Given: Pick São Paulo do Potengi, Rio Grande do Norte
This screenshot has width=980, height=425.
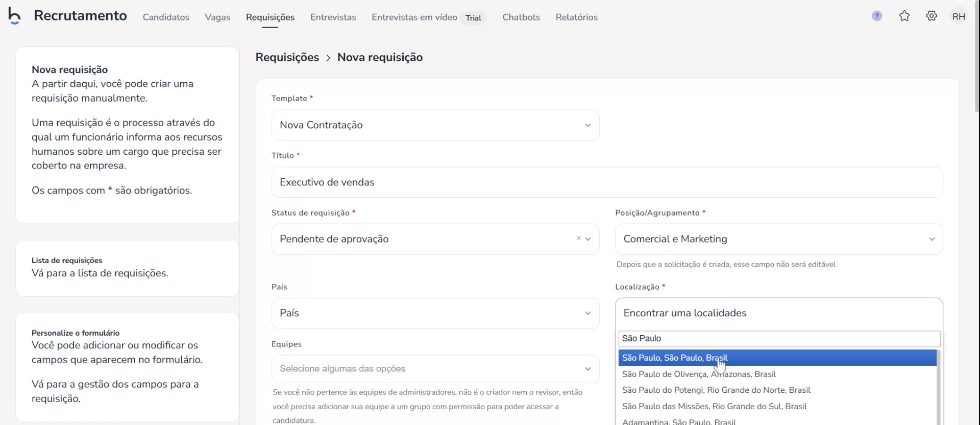Looking at the screenshot, I should 777,390.
